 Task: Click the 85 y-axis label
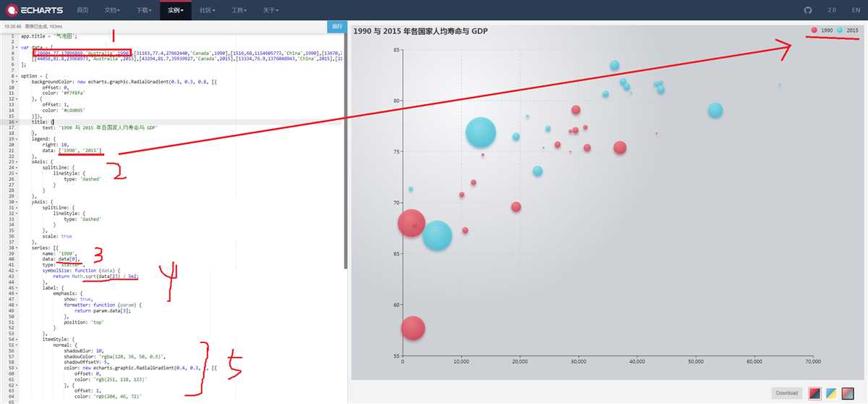[x=396, y=49]
